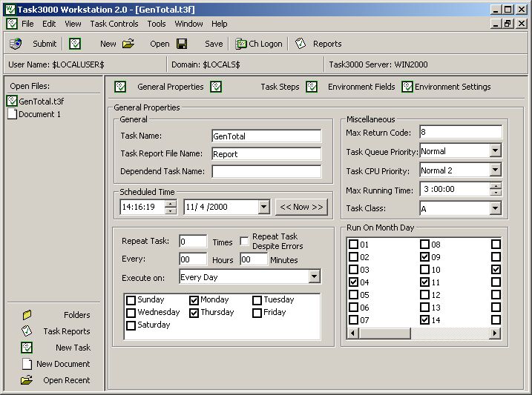This screenshot has height=395, width=532.
Task: Open the Task Controls menu
Action: 114,24
